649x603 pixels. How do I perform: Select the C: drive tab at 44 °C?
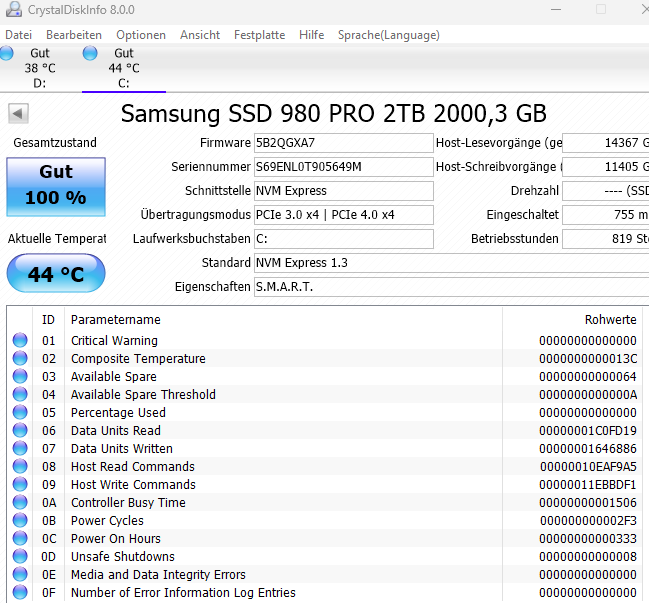tap(124, 68)
